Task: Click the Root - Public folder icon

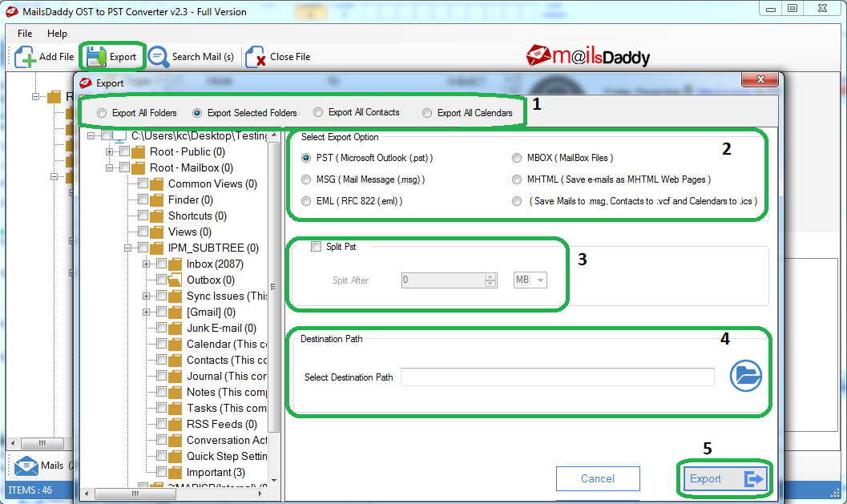Action: [x=139, y=151]
